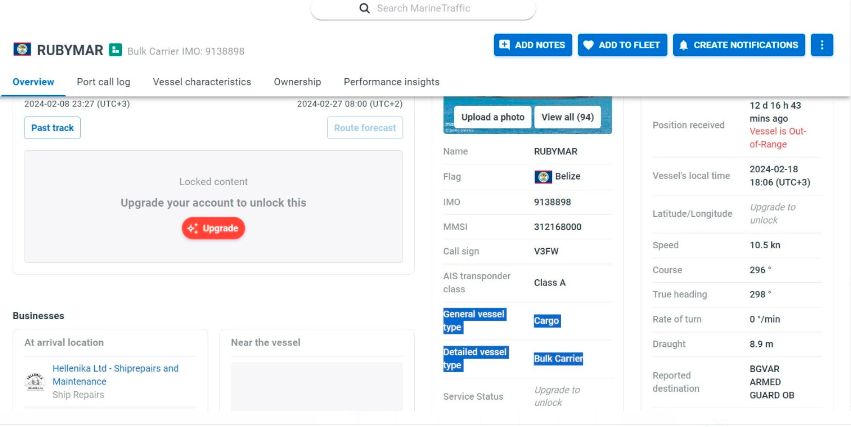Add vessel to fleet

pos(622,45)
